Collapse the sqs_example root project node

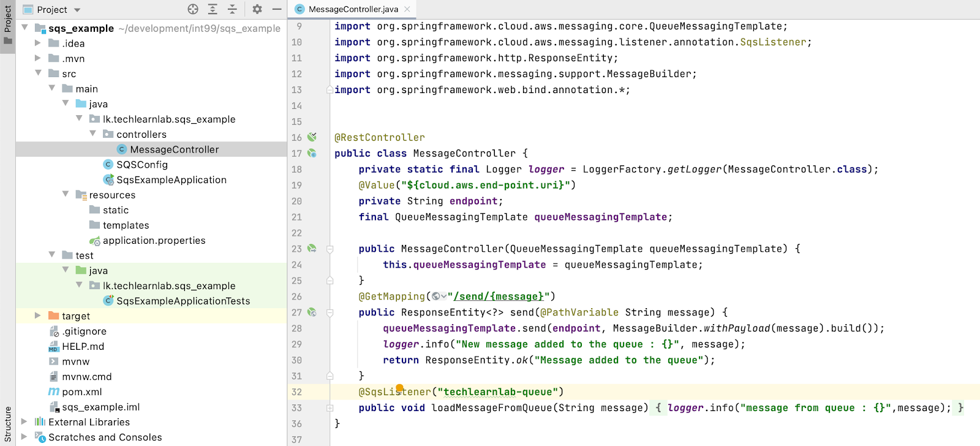[24, 28]
